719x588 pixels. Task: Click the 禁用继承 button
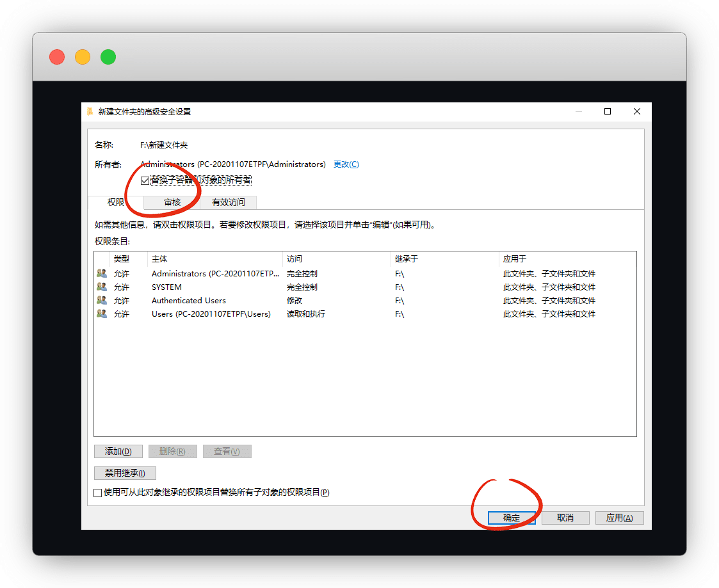point(125,473)
